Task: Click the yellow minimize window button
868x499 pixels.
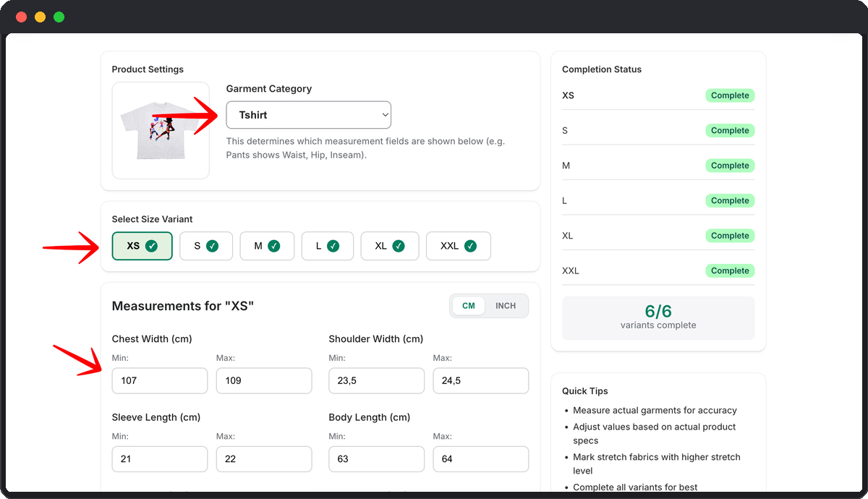Action: point(41,17)
